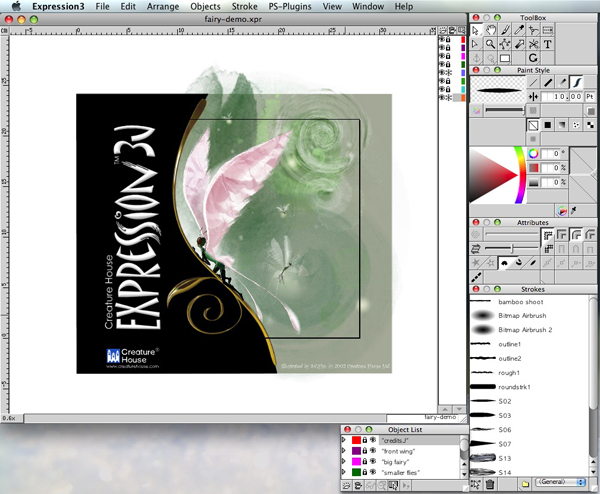Screen dimensions: 600x494
Task: Select the node editing tool with branching points
Action: click(505, 44)
